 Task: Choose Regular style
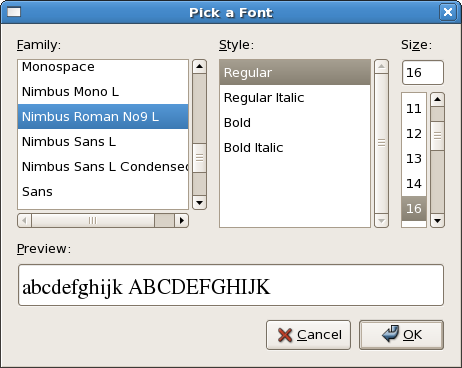(x=295, y=72)
